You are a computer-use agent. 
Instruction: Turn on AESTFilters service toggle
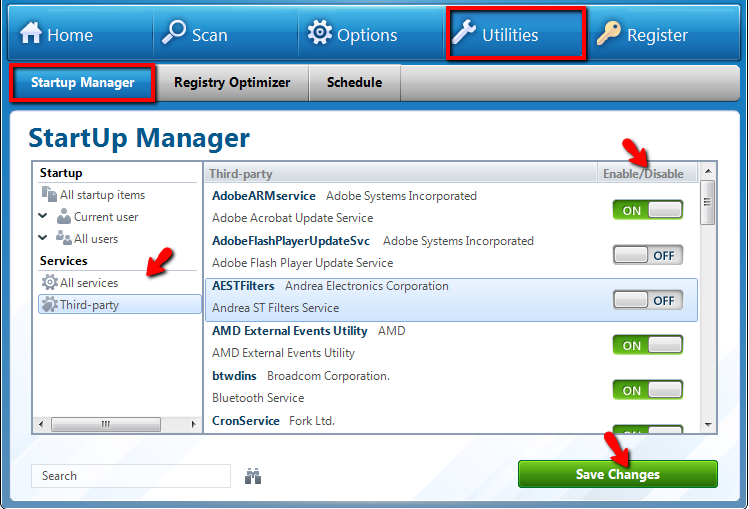[647, 300]
